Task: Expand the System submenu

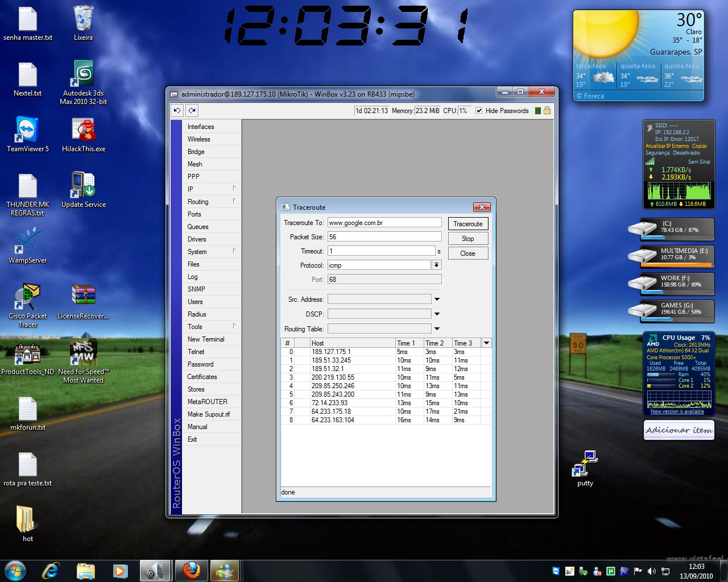Action: coord(212,251)
